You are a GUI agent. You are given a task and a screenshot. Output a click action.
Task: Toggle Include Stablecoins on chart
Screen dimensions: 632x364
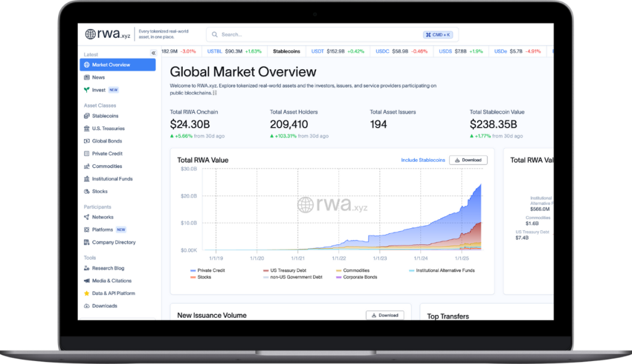(x=423, y=160)
